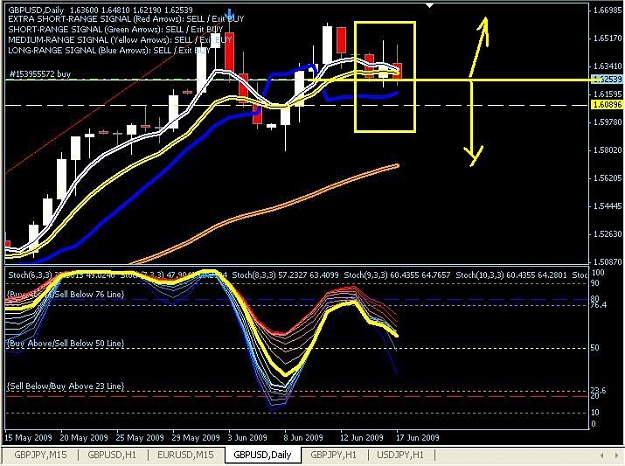Click the 1.56205 price axis value
Viewport: 625px width, 466px height.
coord(606,178)
